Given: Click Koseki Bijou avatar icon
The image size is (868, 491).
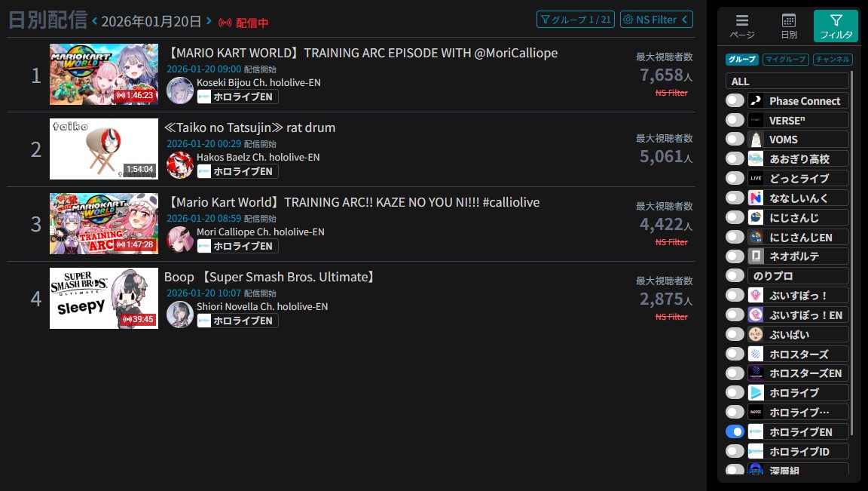Looking at the screenshot, I should point(180,91).
